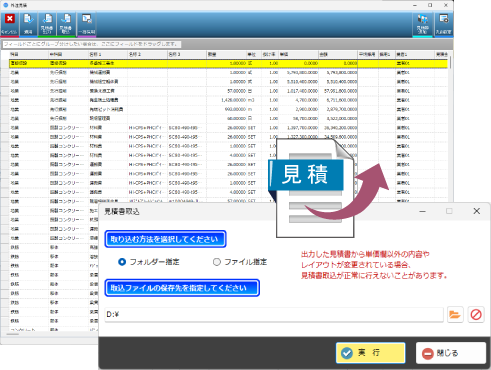Sort by the 名称2 column header
The height and width of the screenshot is (370, 491).
click(147, 54)
